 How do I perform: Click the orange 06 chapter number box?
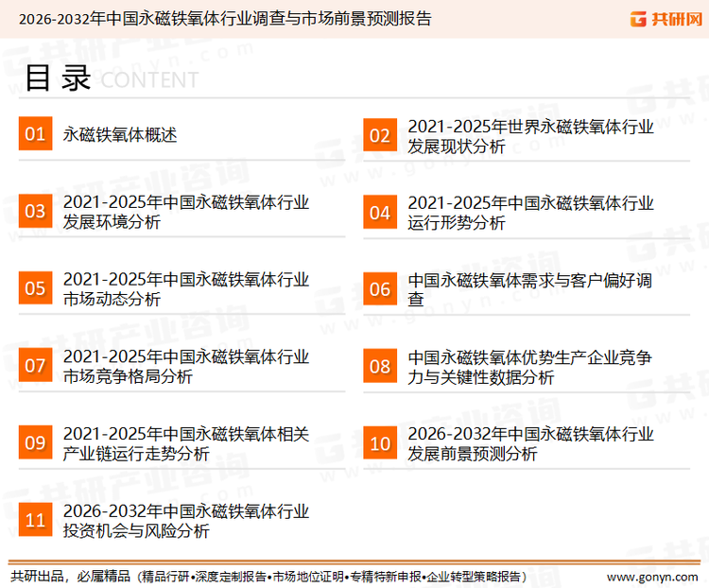click(x=380, y=289)
